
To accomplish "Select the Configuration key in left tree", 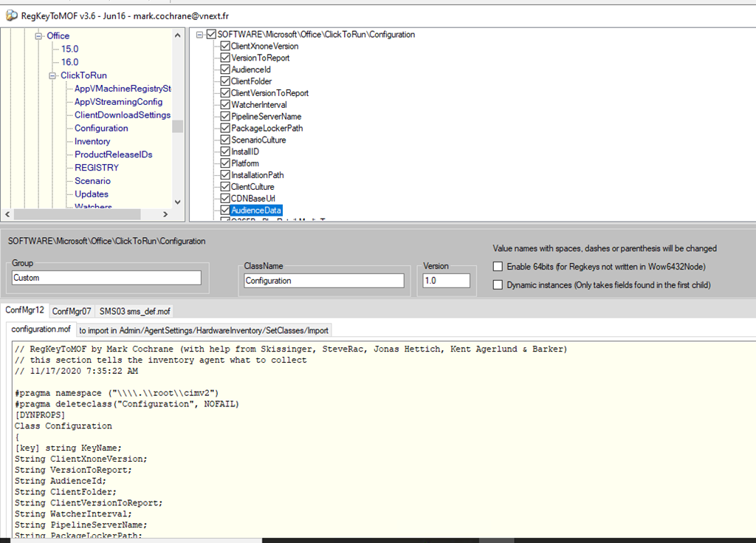I will tap(101, 128).
